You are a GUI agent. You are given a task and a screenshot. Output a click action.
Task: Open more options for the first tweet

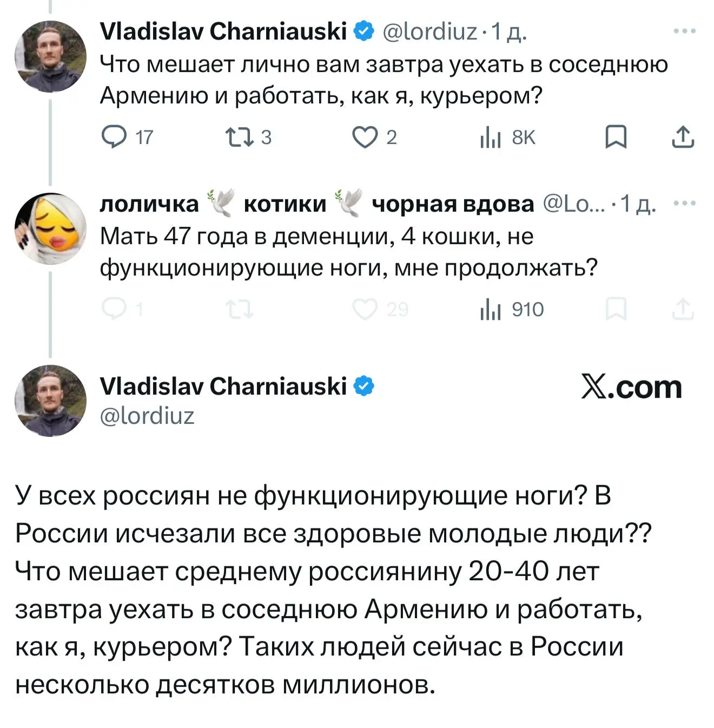(x=684, y=31)
